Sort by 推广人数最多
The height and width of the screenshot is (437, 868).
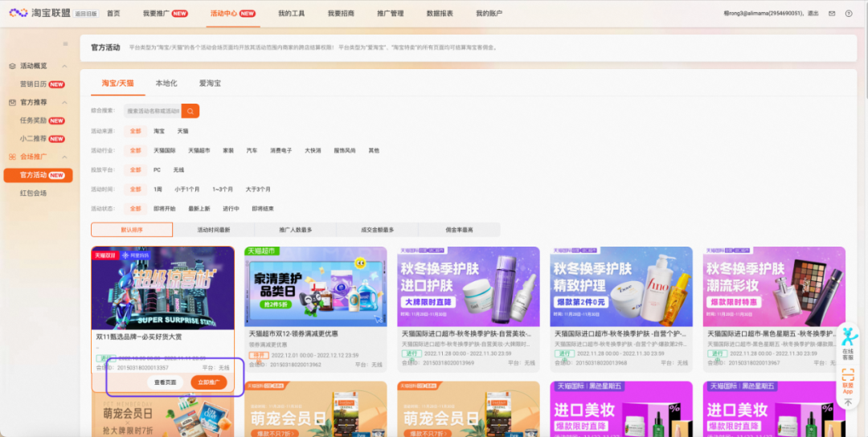click(296, 230)
